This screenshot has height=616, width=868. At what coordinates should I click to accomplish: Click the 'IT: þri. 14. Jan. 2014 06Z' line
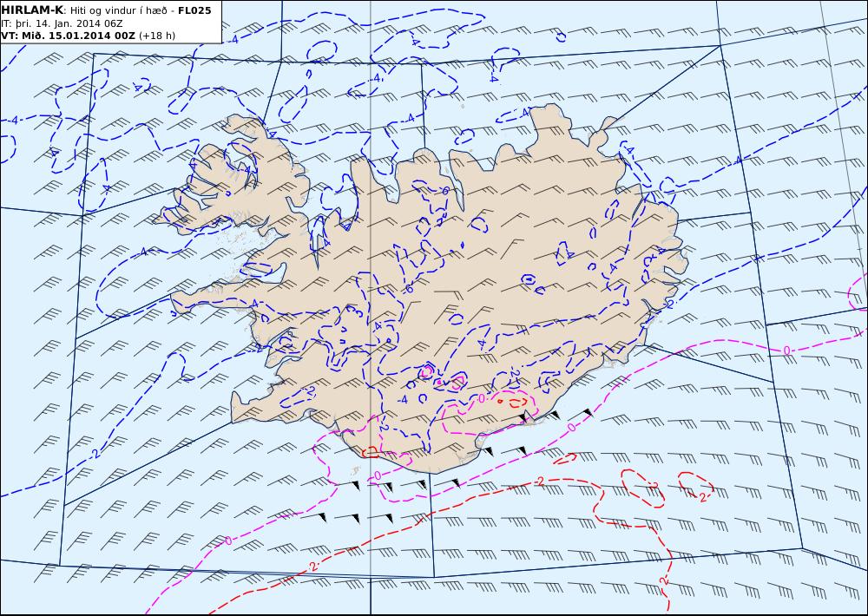[62, 23]
